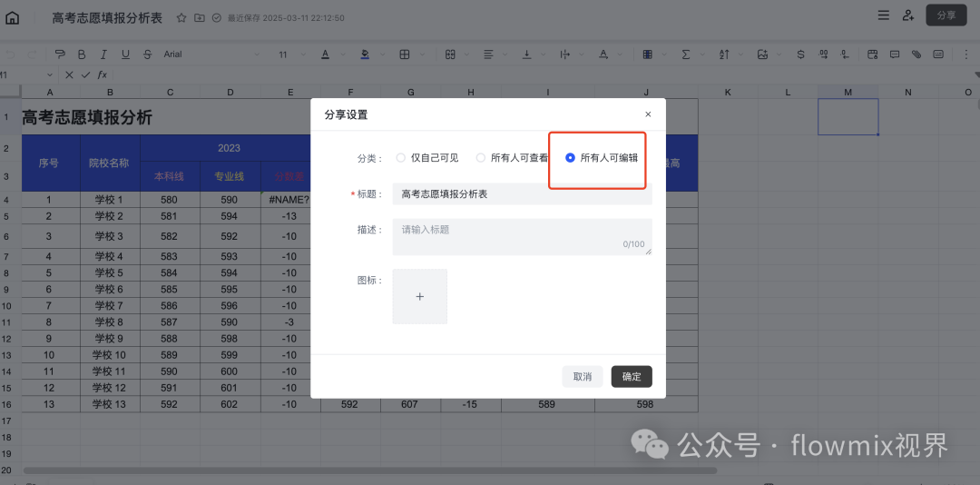Click the text rotation icon
The image size is (980, 485).
603,54
